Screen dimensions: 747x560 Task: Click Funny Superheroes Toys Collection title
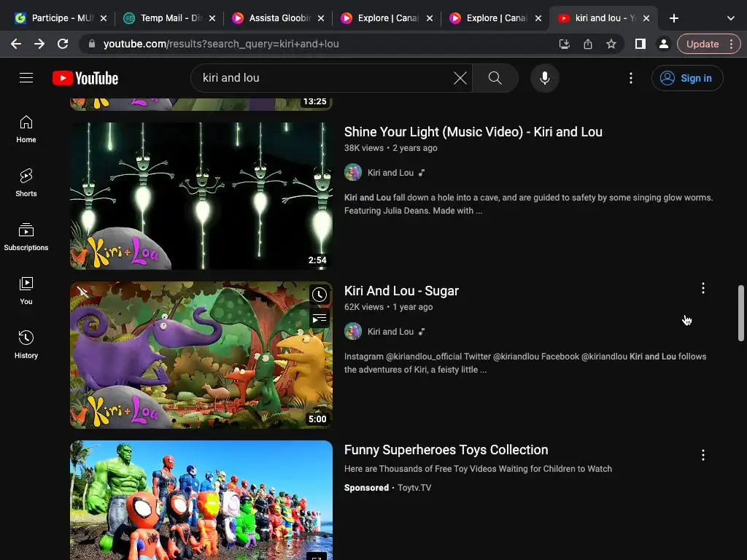coord(446,450)
